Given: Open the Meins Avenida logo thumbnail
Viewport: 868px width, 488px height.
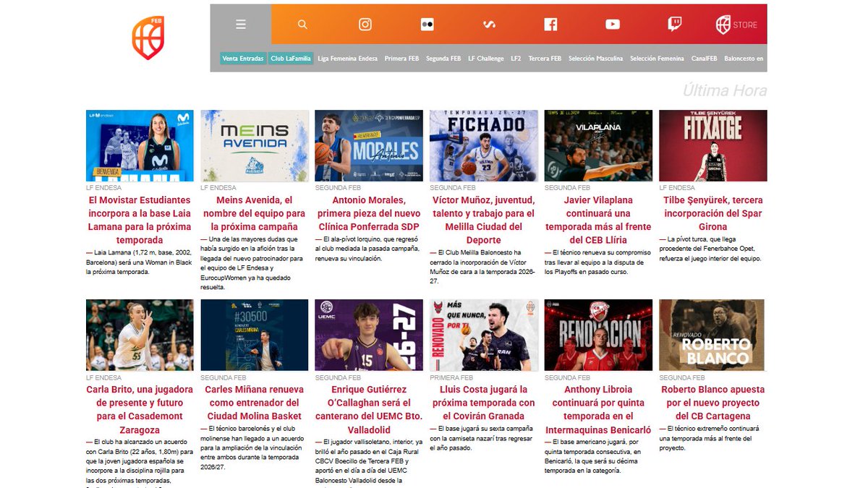Looking at the screenshot, I should (x=255, y=145).
